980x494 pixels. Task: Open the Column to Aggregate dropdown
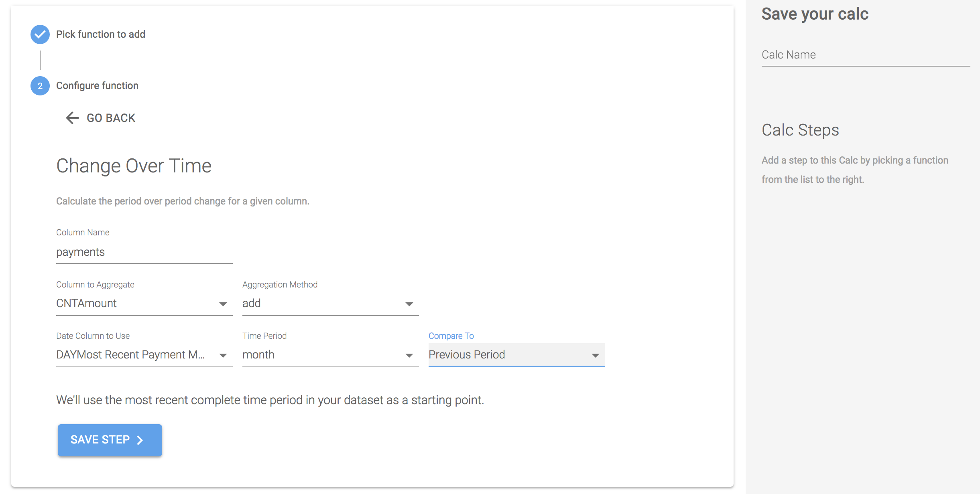pos(144,304)
